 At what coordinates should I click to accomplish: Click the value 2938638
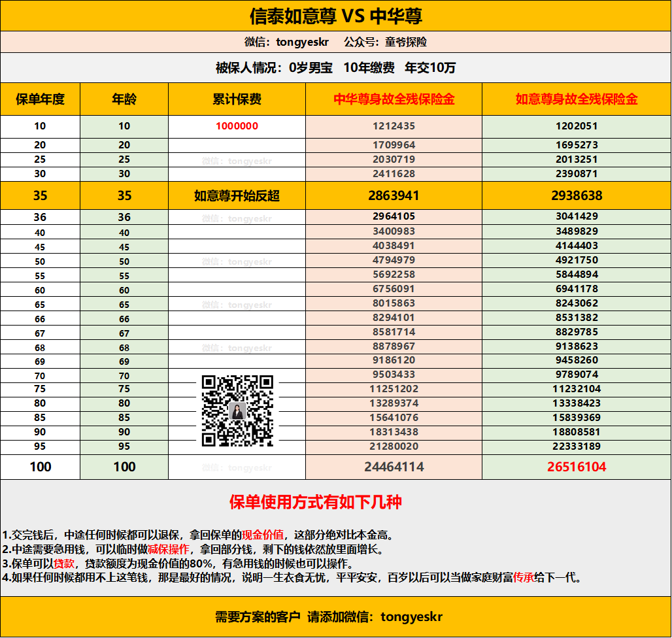coord(577,196)
